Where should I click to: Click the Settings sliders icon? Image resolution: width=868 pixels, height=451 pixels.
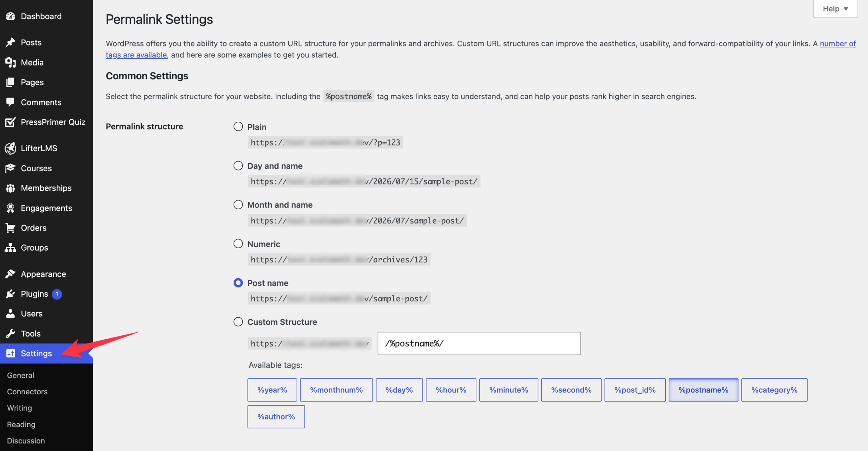[x=11, y=353]
